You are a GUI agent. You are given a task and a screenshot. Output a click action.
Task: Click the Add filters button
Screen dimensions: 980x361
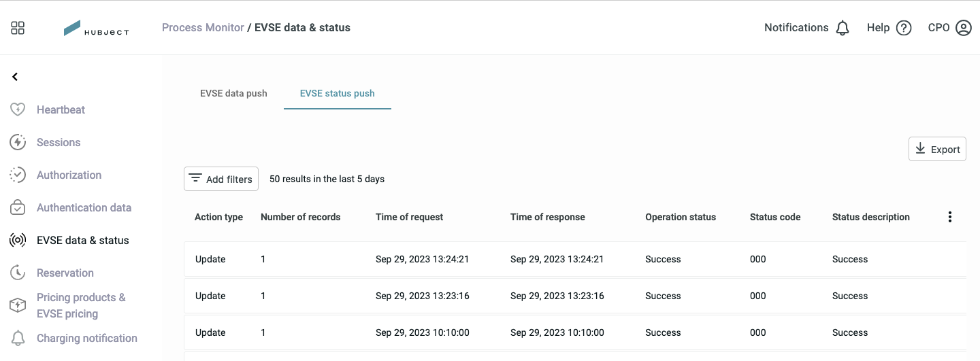221,179
